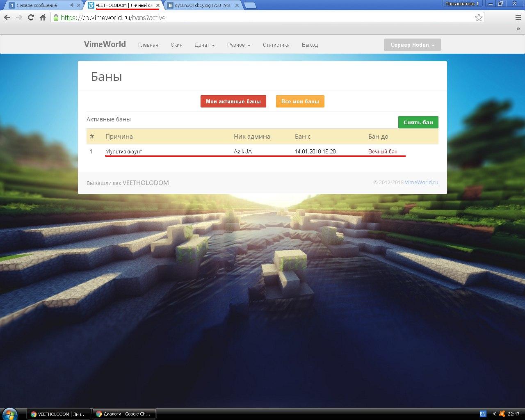Reload the page with refresh icon
Screen dimensions: 525x420
pos(31,18)
